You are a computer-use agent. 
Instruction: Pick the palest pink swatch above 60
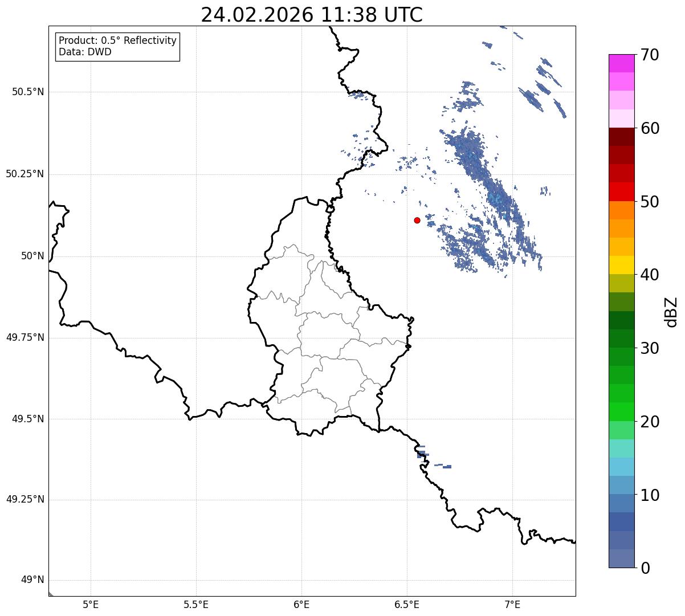click(622, 119)
